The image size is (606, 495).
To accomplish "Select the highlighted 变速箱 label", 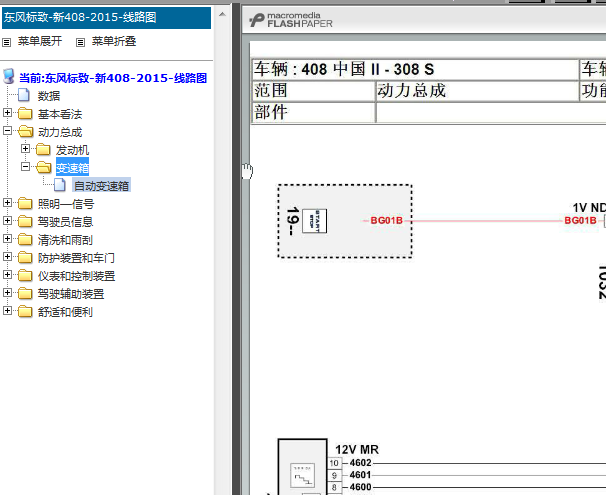I will (72, 168).
